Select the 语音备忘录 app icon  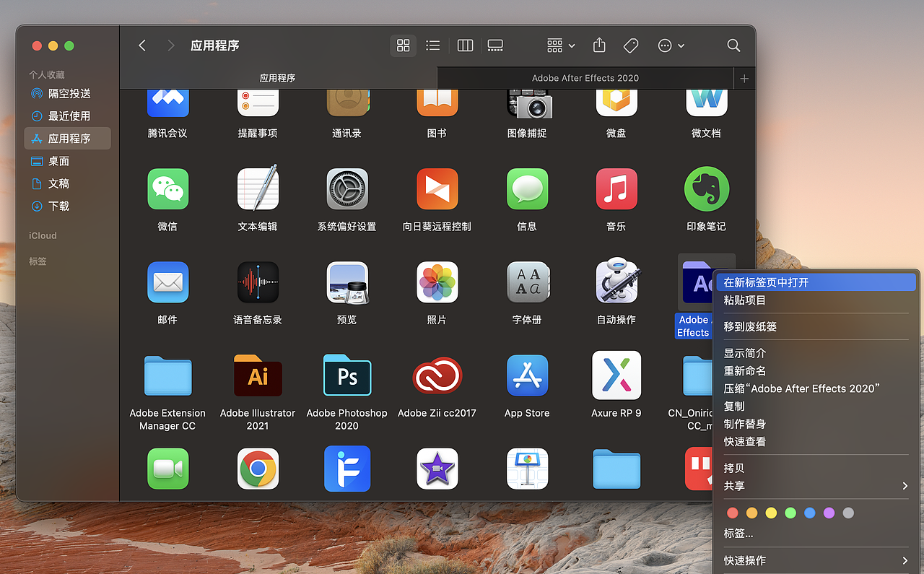click(258, 282)
